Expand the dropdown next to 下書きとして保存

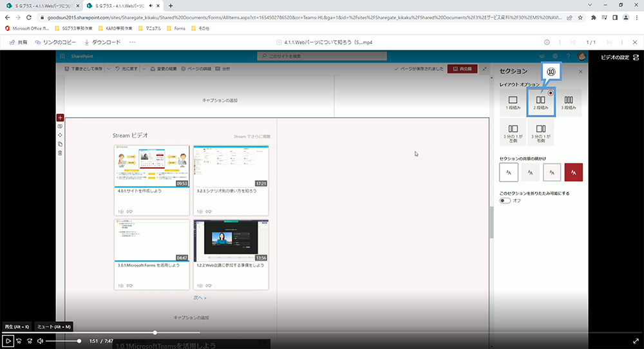[x=109, y=69]
